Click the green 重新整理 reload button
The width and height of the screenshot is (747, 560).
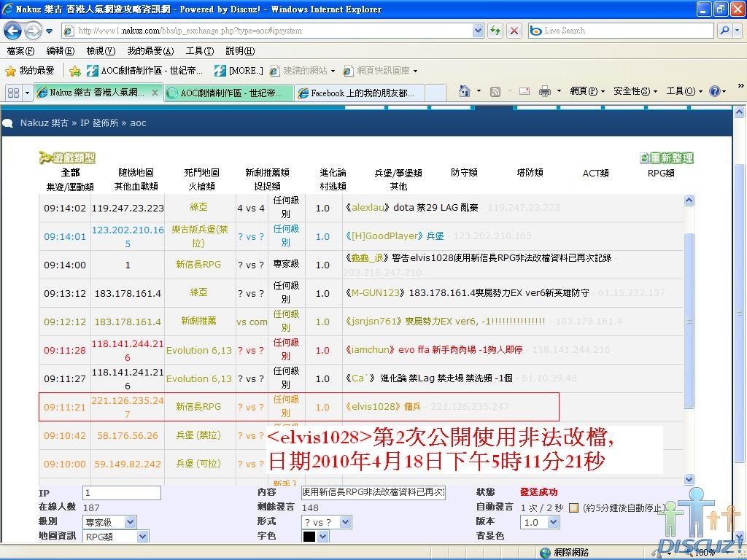click(666, 158)
